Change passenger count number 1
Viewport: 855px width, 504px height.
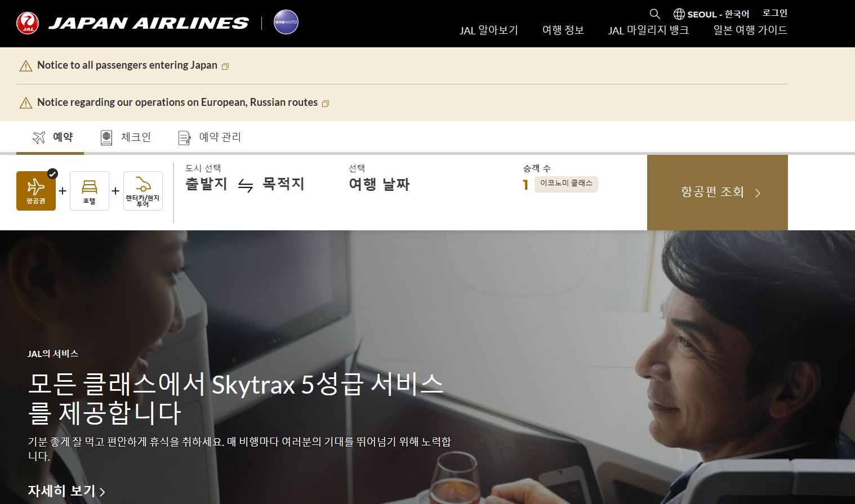tap(526, 185)
